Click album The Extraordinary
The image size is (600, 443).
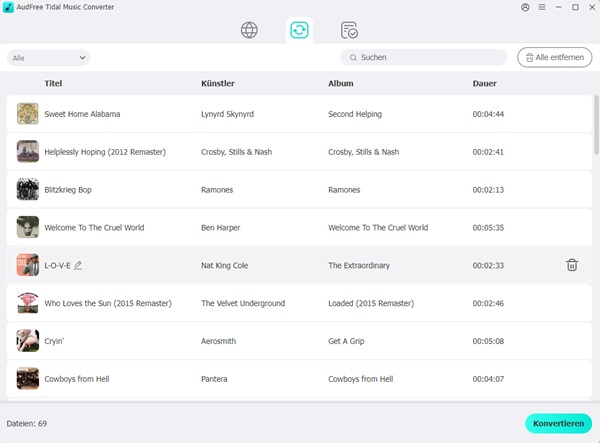tap(359, 265)
